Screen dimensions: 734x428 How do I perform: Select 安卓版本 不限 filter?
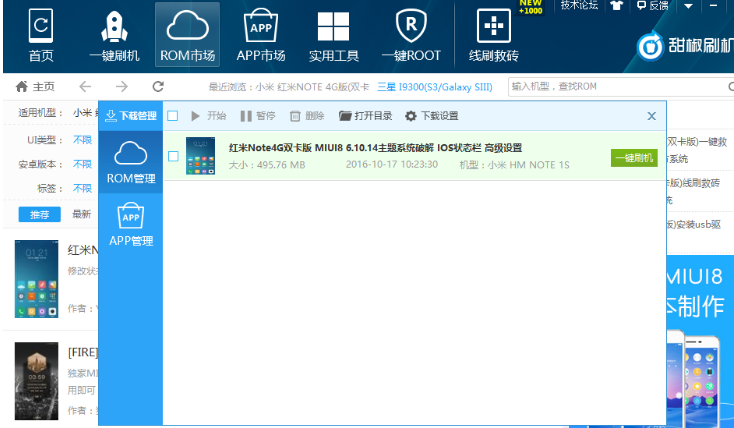tap(82, 164)
